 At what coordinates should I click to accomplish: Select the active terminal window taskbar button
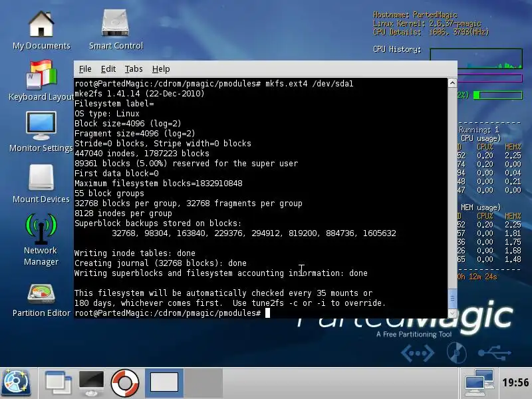[x=164, y=383]
